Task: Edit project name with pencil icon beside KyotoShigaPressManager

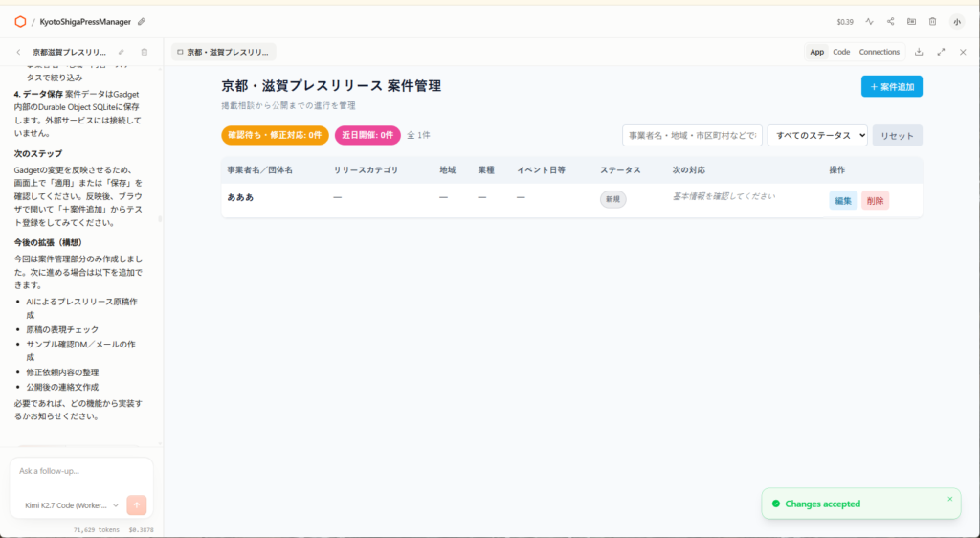Action: [x=142, y=22]
